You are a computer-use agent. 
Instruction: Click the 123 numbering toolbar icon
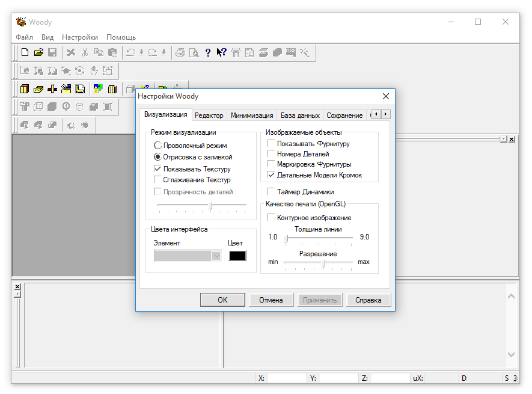tap(291, 52)
